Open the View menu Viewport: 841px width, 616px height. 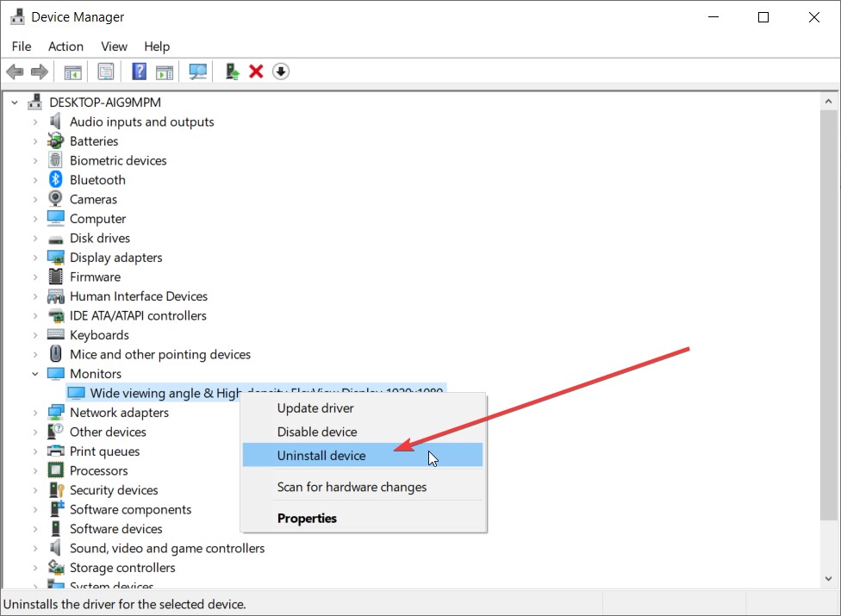point(113,47)
